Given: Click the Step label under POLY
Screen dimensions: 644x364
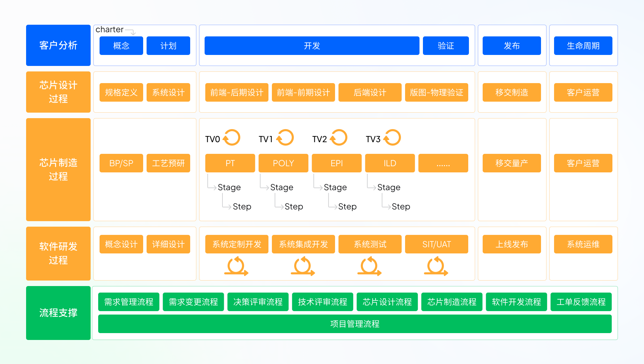Looking at the screenshot, I should pyautogui.click(x=294, y=206).
